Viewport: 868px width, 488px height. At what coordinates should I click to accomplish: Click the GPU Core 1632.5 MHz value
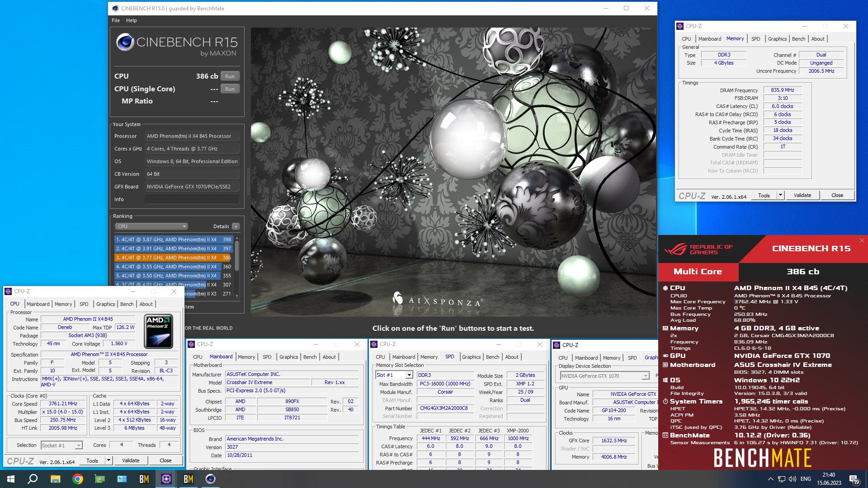614,441
